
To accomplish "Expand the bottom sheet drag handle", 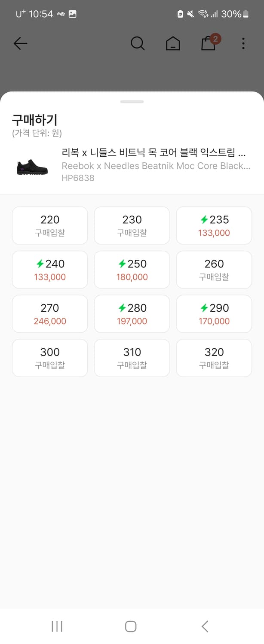I will [132, 101].
